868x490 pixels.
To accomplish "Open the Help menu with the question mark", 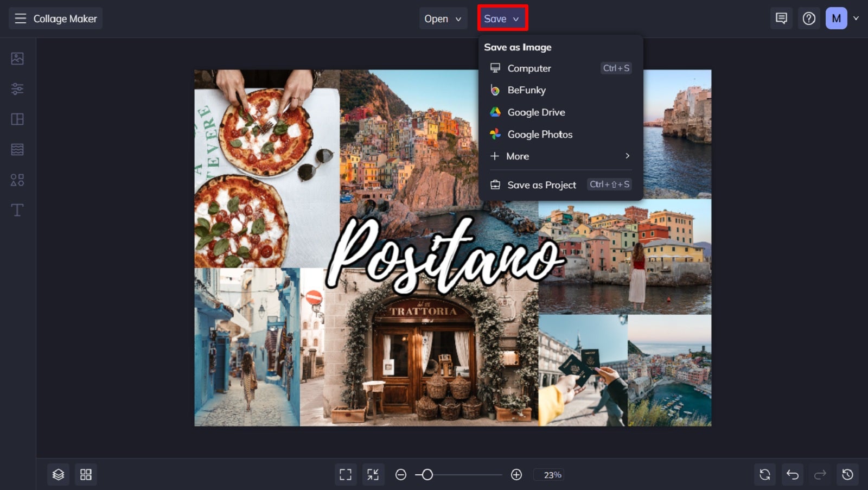I will [809, 18].
